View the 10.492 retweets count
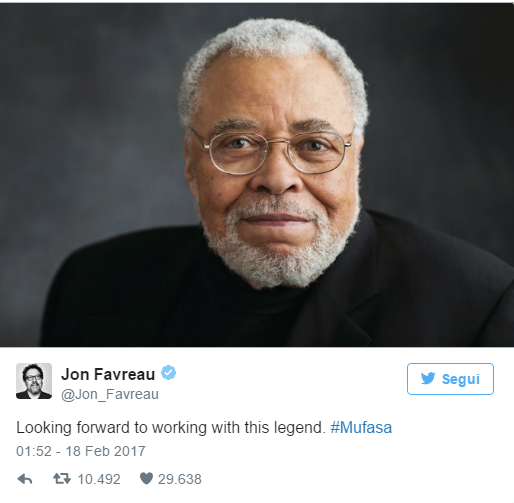 [x=99, y=479]
